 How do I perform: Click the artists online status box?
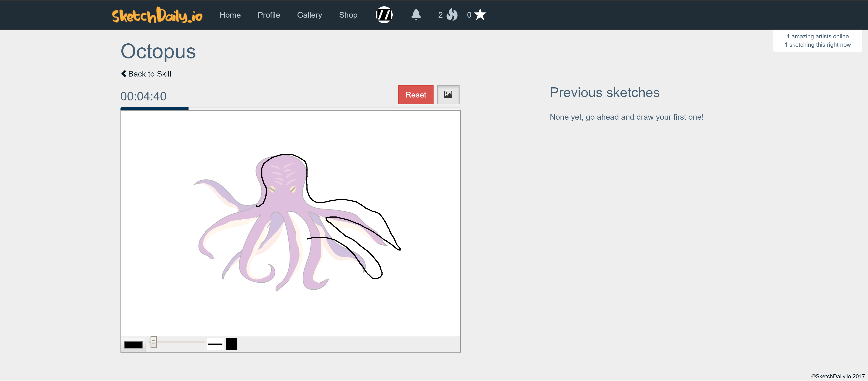click(x=817, y=41)
